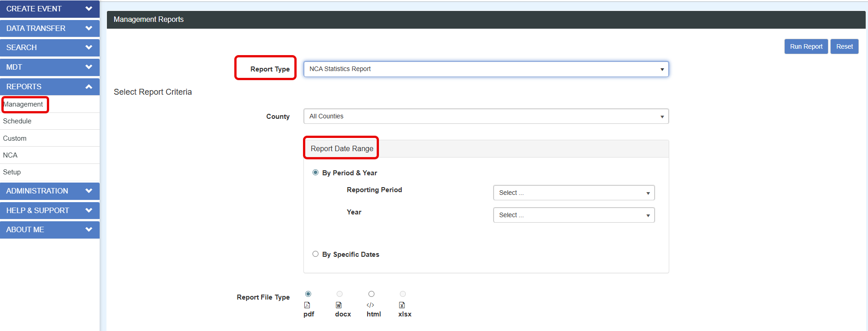Click the html label text

[x=373, y=314]
